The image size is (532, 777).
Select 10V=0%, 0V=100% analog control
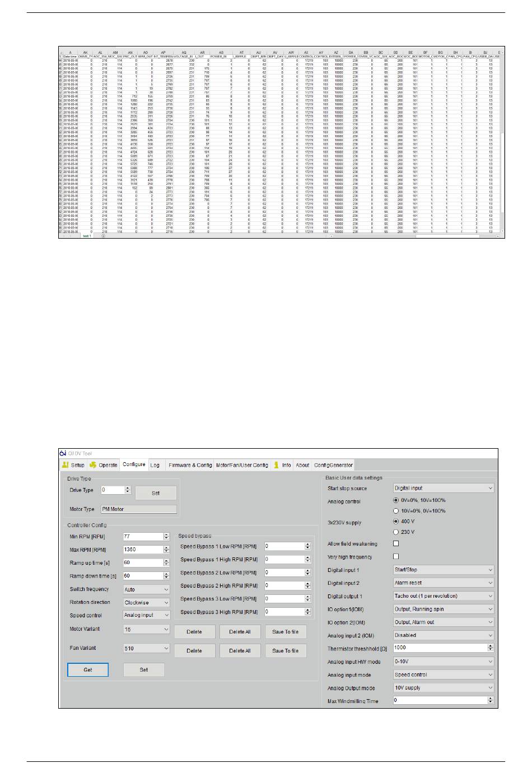(396, 511)
